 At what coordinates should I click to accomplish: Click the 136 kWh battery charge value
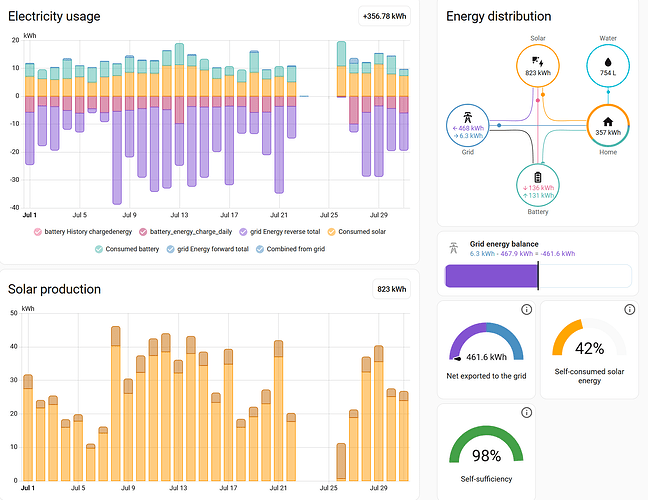click(538, 188)
